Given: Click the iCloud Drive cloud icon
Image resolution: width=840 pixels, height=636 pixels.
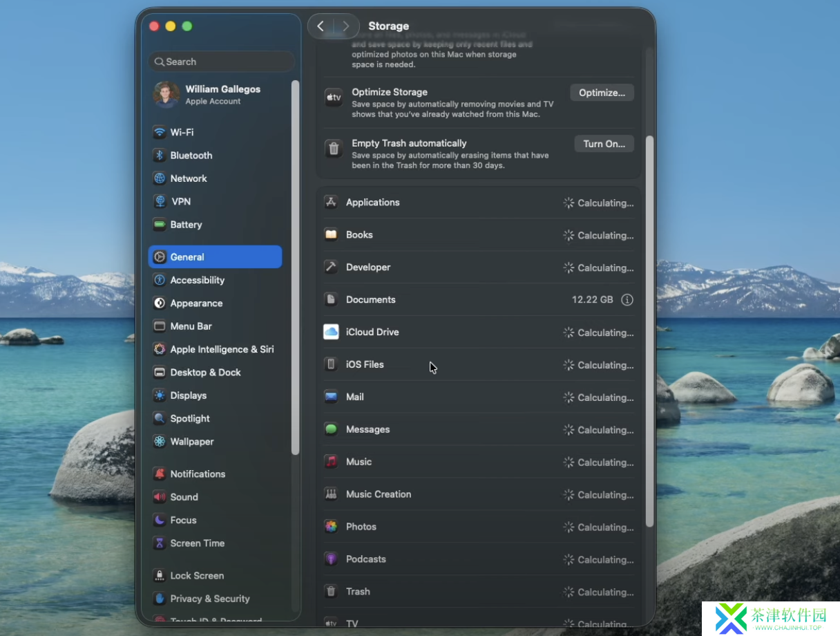Looking at the screenshot, I should (x=331, y=332).
